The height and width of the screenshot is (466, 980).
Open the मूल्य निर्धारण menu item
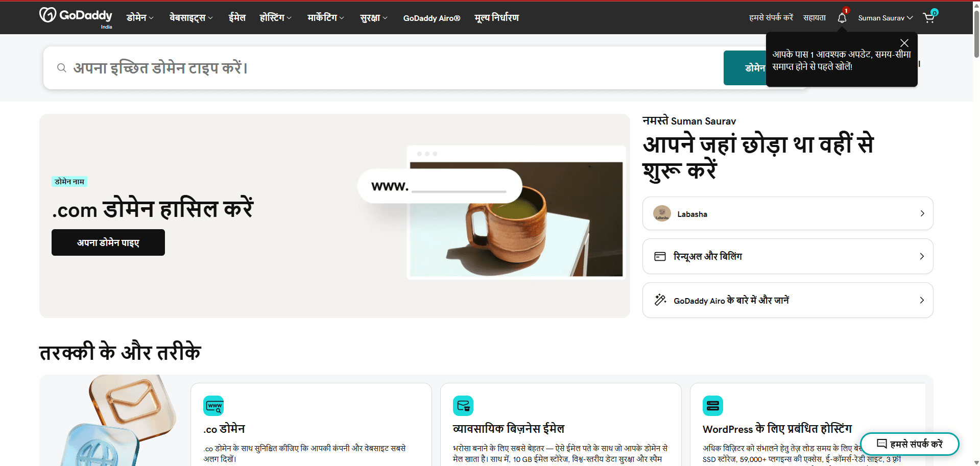496,18
